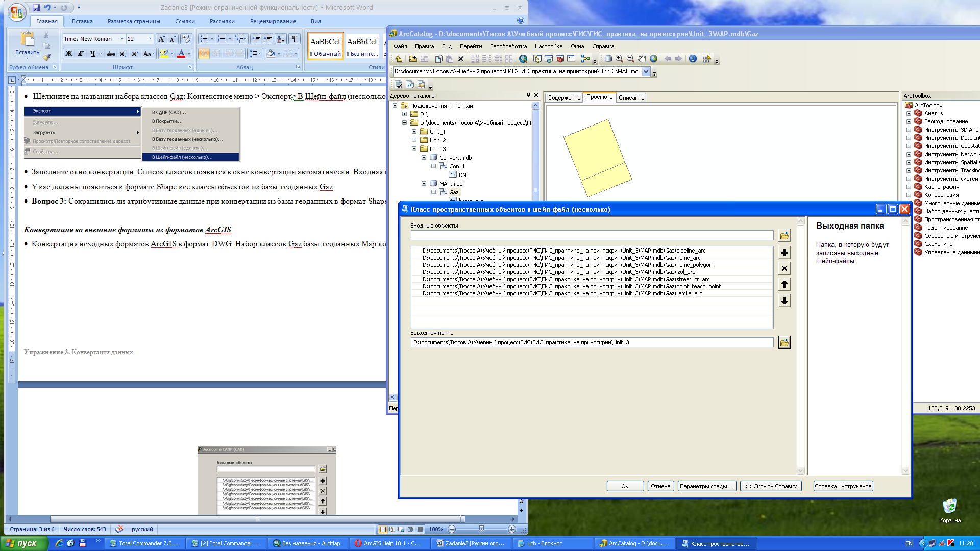This screenshot has height=551, width=980.
Task: Toggle Bold formatting in Word
Action: pos(69,54)
